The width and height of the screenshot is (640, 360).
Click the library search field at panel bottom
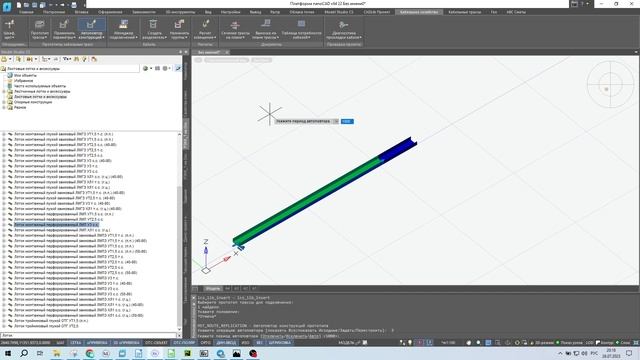pos(88,336)
